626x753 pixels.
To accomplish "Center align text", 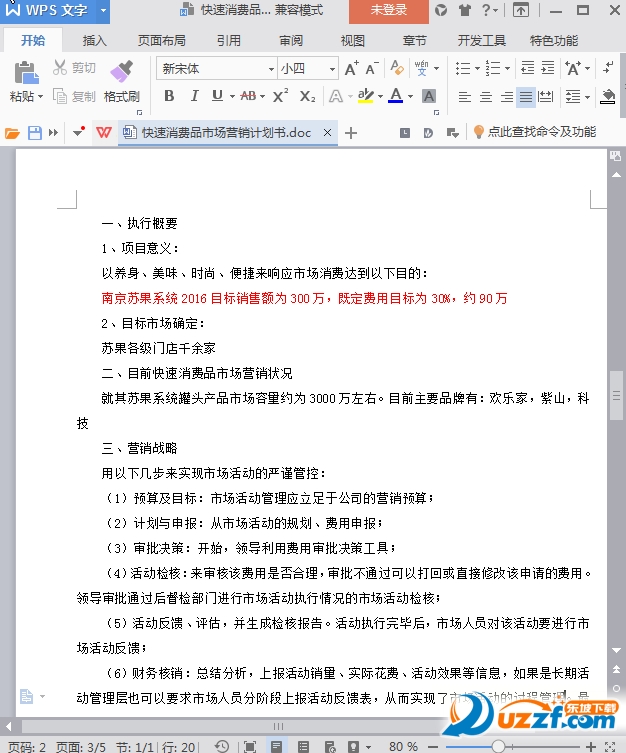I will point(486,97).
